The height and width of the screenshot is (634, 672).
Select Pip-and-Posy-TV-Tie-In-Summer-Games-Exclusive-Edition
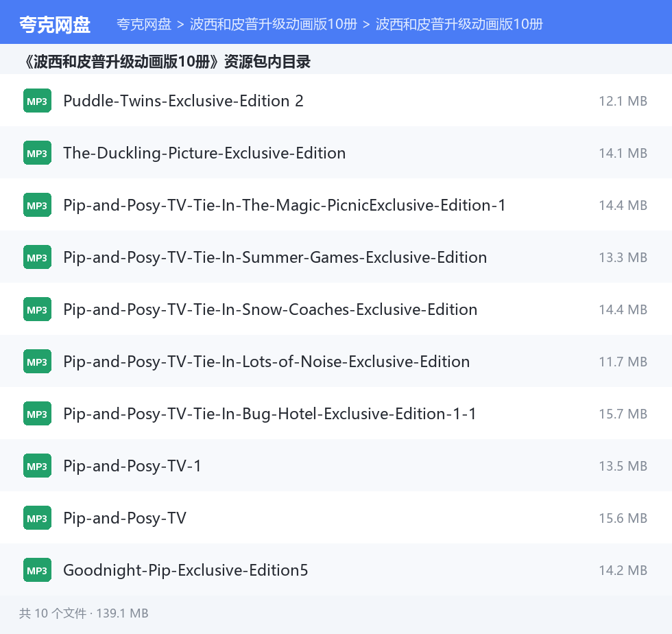(275, 257)
